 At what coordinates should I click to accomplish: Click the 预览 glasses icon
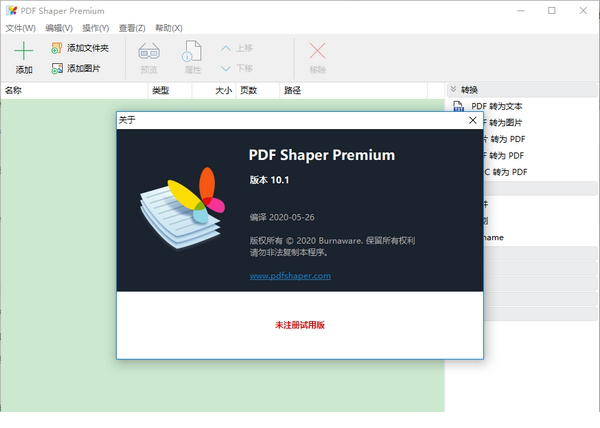tap(149, 51)
